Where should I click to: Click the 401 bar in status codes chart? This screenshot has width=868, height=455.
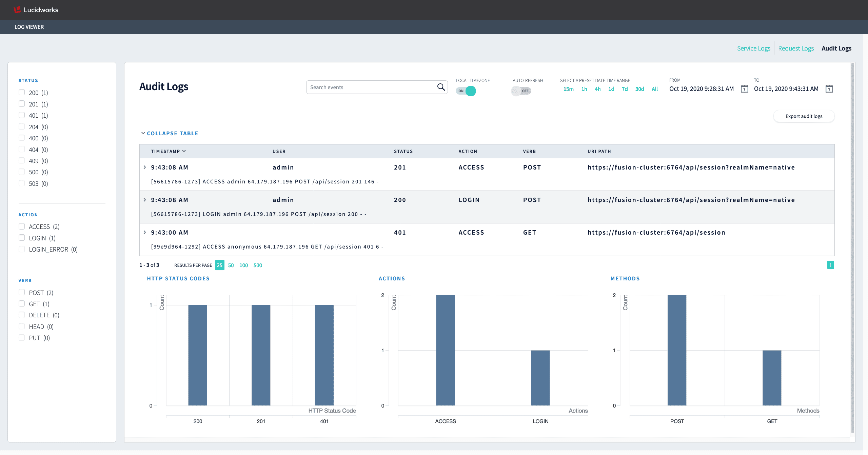[x=324, y=355]
